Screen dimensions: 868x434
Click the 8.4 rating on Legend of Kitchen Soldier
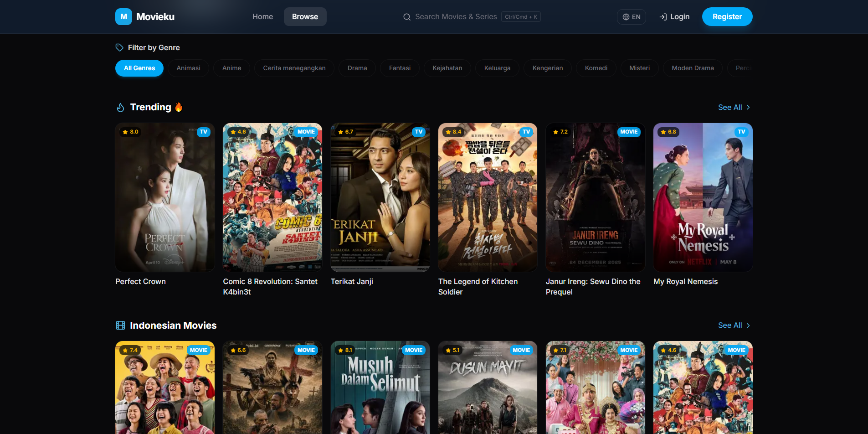click(x=453, y=132)
